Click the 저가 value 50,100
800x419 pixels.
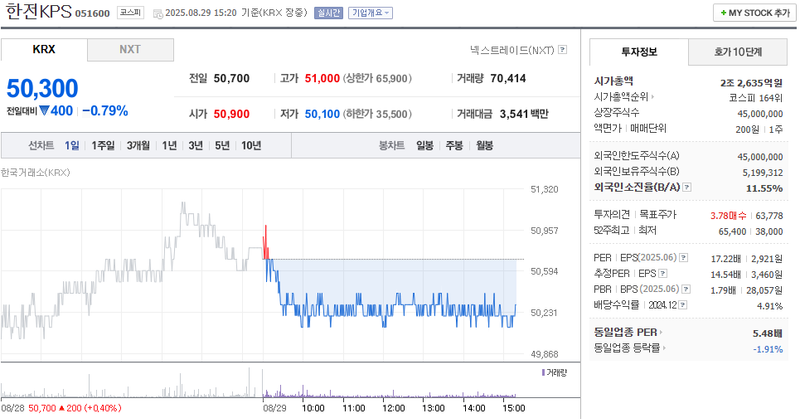coord(322,114)
